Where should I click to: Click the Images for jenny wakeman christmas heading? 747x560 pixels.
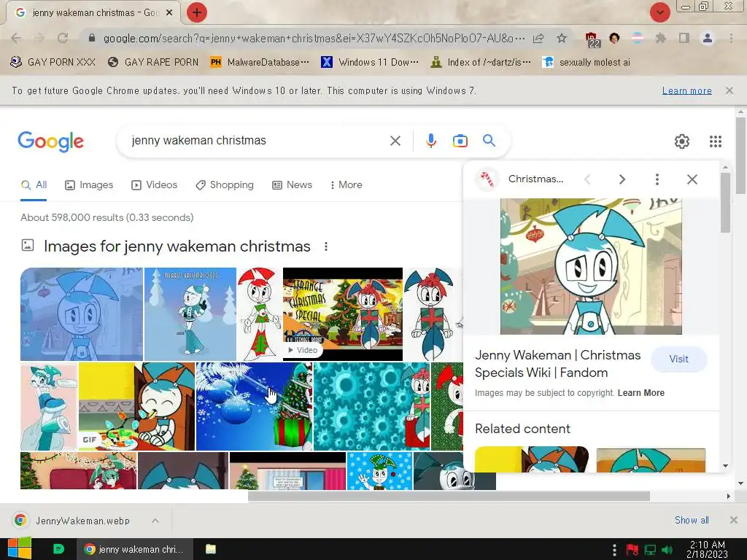(x=177, y=246)
